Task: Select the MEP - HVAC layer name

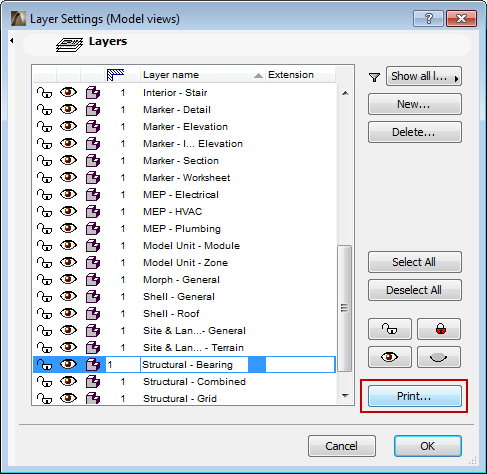Action: (x=172, y=212)
